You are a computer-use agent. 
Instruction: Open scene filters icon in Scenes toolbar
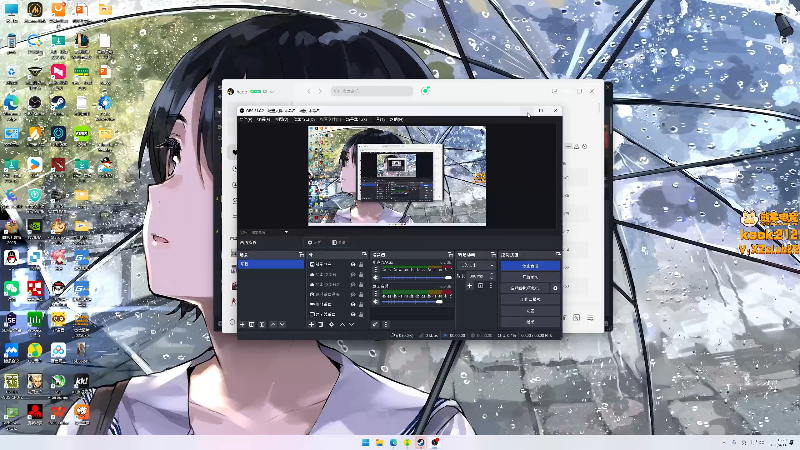pos(262,324)
